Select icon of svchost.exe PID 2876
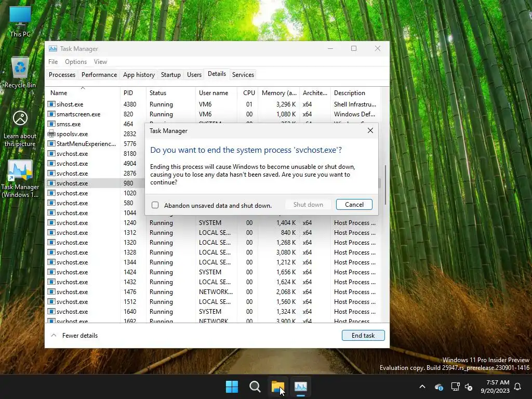 (x=51, y=173)
